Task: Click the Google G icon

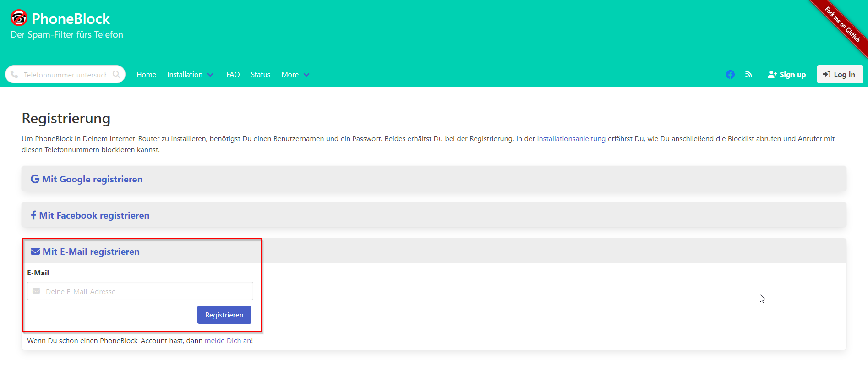Action: pos(35,179)
